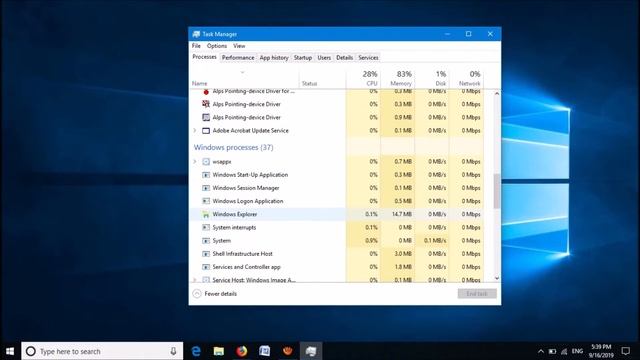This screenshot has width=640, height=360.
Task: Select the Windows Explorer process row
Action: [337, 214]
